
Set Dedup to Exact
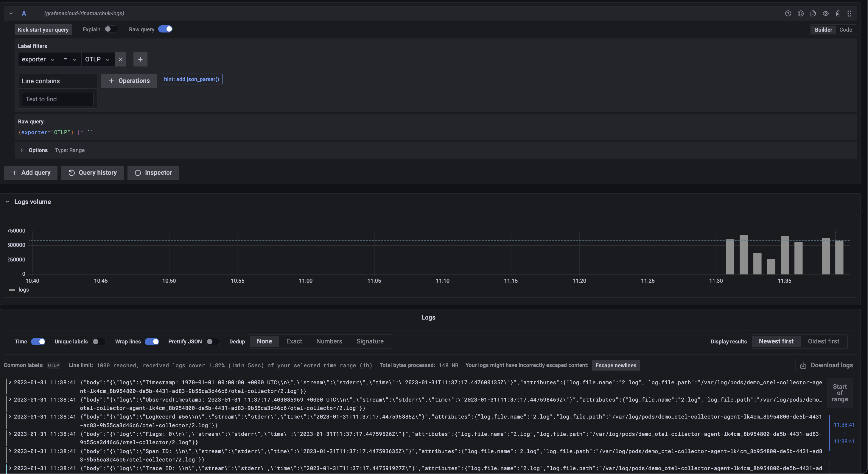click(x=294, y=341)
